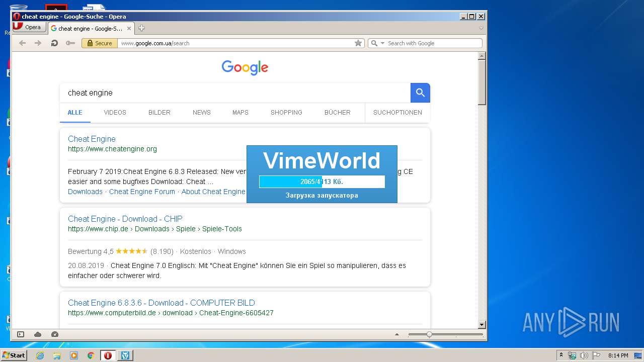
Task: Open a new tab with plus icon
Action: [141, 28]
